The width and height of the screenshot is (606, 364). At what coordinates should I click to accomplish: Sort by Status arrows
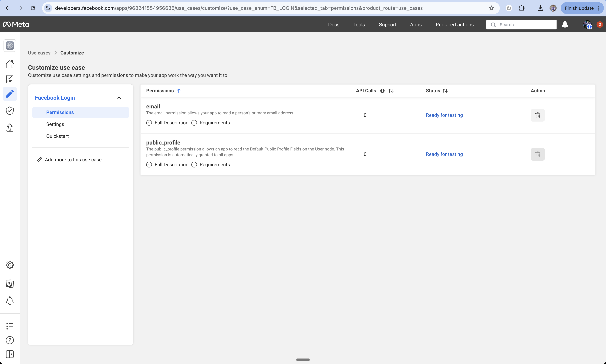click(445, 91)
